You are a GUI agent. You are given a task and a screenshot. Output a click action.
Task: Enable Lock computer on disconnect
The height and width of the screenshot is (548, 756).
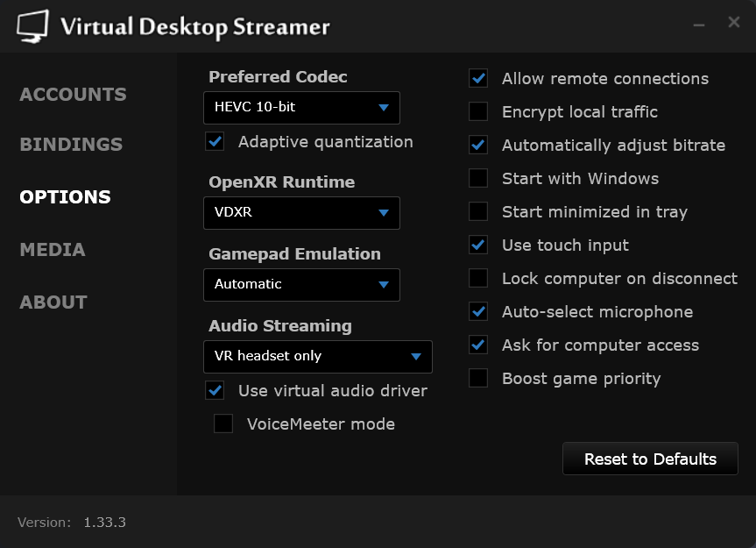pyautogui.click(x=477, y=278)
